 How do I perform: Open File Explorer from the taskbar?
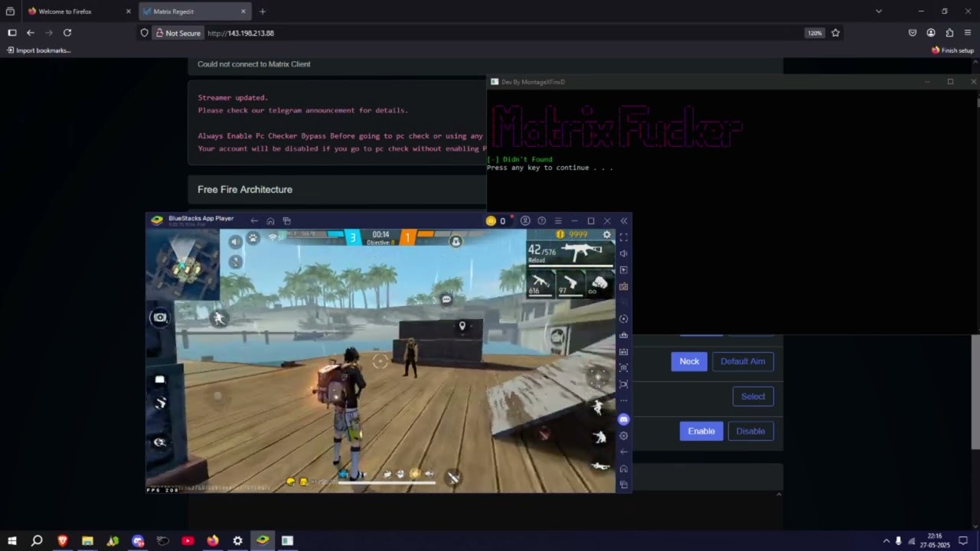87,541
